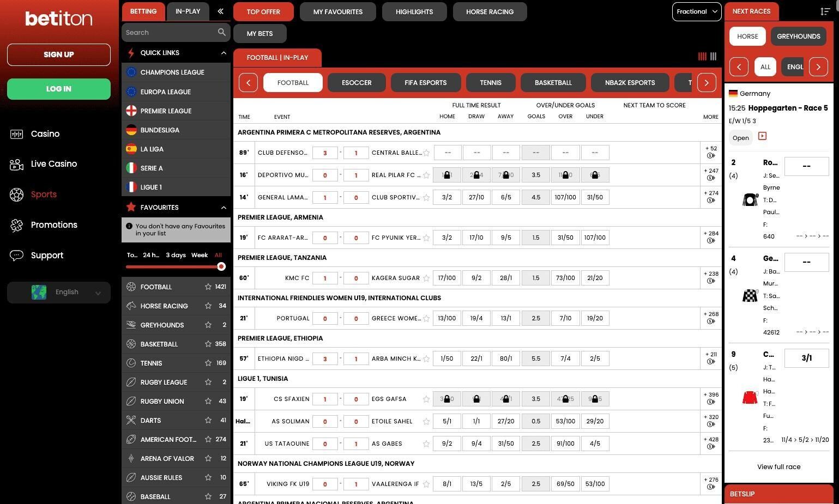Screen dimensions: 839x504
Task: Open more markets for FC Ararat-Armenia match
Action: coord(711,237)
